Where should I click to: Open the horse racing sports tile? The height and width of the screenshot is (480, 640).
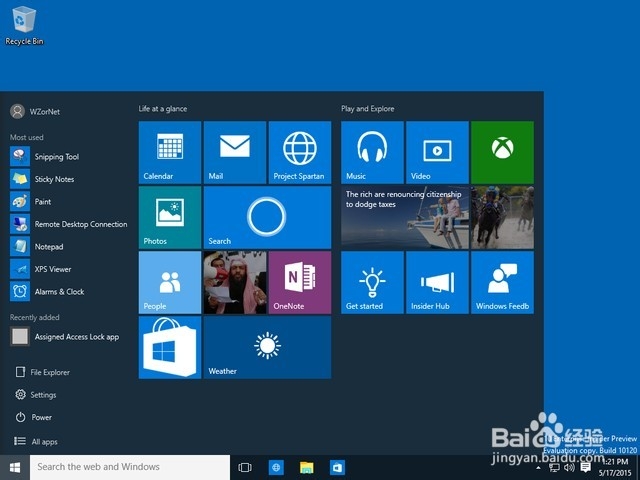[x=502, y=218]
